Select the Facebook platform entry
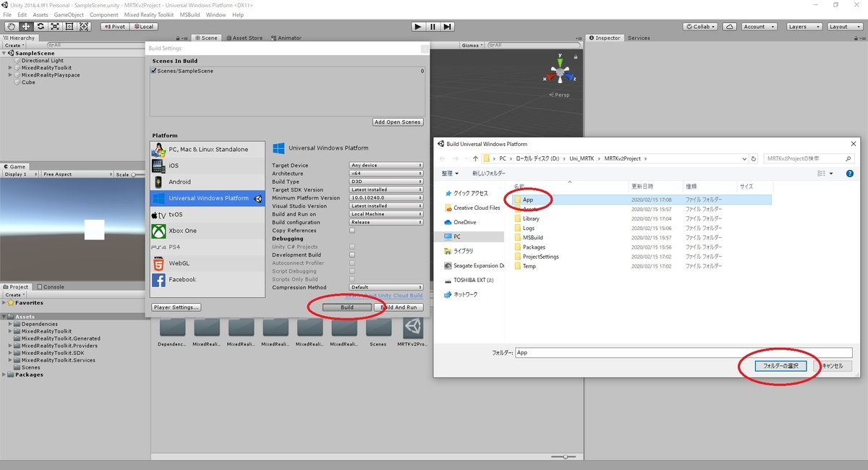The image size is (868, 470). [208, 280]
